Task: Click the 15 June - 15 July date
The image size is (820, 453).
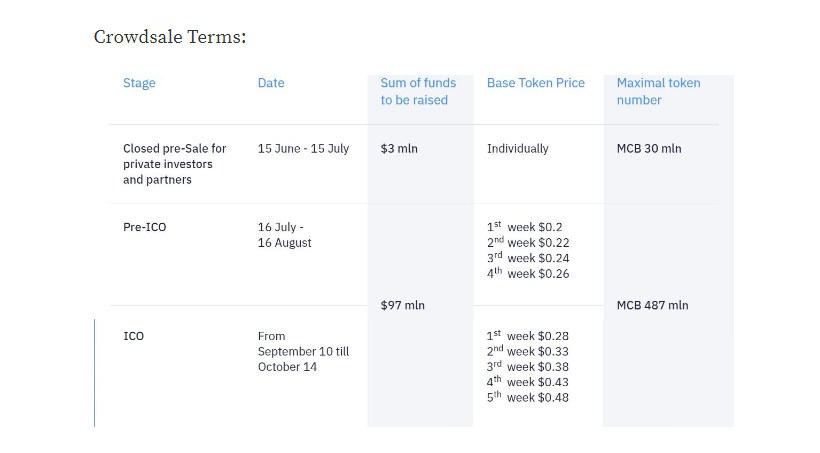Action: 303,149
